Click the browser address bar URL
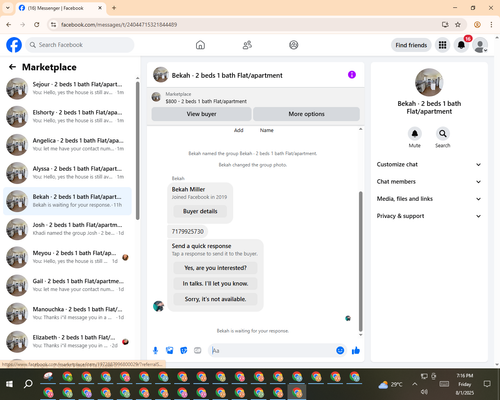 pos(119,25)
